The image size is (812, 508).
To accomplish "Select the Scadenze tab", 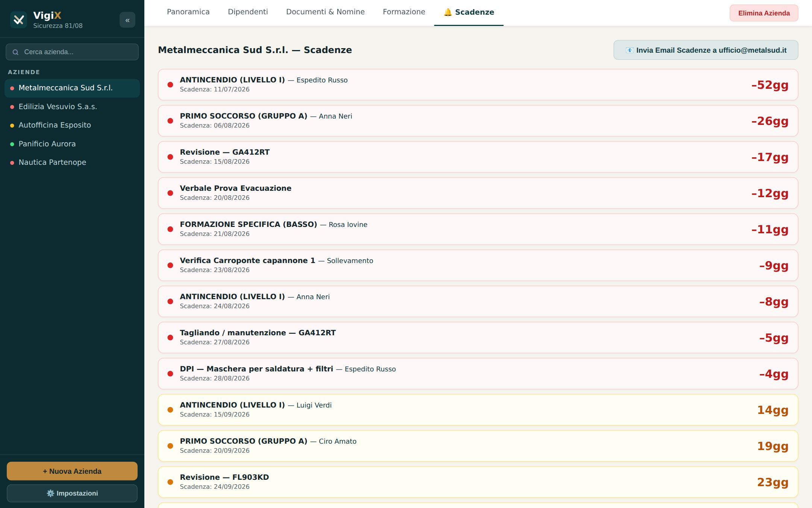I will [469, 12].
